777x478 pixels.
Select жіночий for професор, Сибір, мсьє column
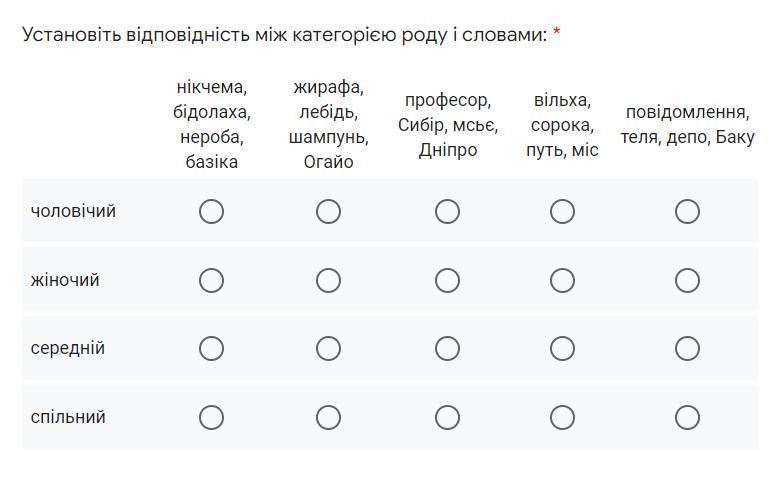447,280
